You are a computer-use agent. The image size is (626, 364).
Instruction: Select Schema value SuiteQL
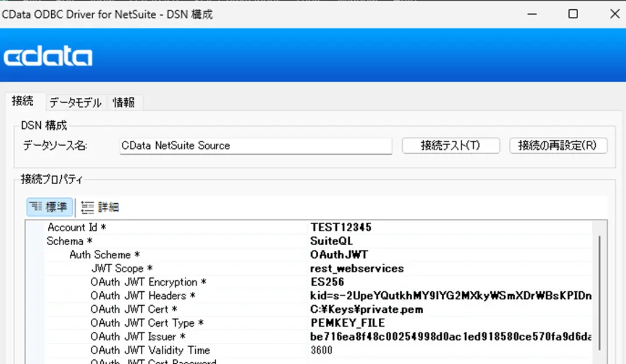pos(332,241)
